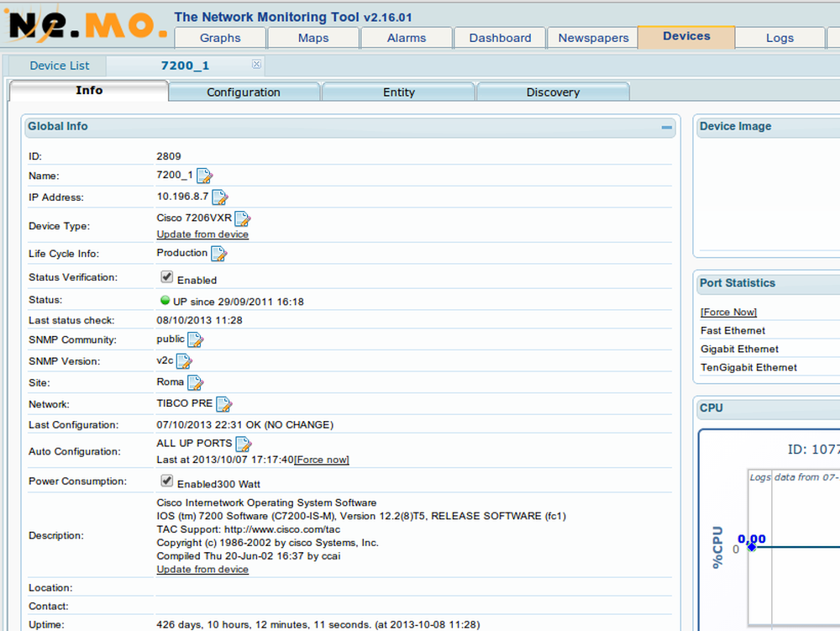Image resolution: width=840 pixels, height=631 pixels.
Task: Switch to the Configuration tab
Action: [244, 90]
